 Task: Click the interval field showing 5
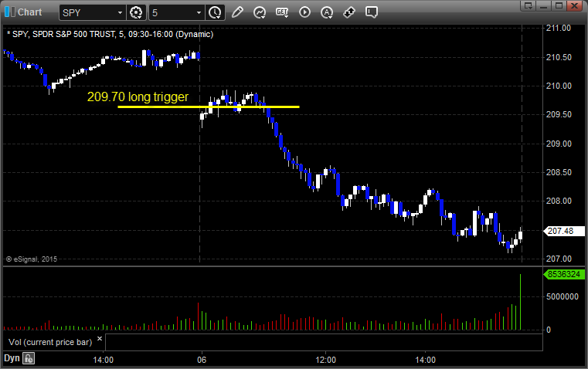(x=172, y=12)
